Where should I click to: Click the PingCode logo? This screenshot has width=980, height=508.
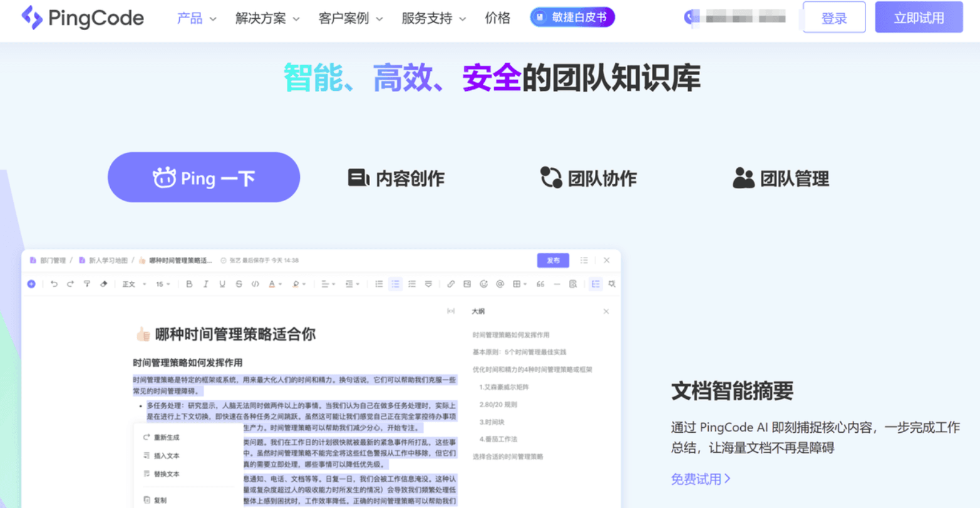[82, 18]
